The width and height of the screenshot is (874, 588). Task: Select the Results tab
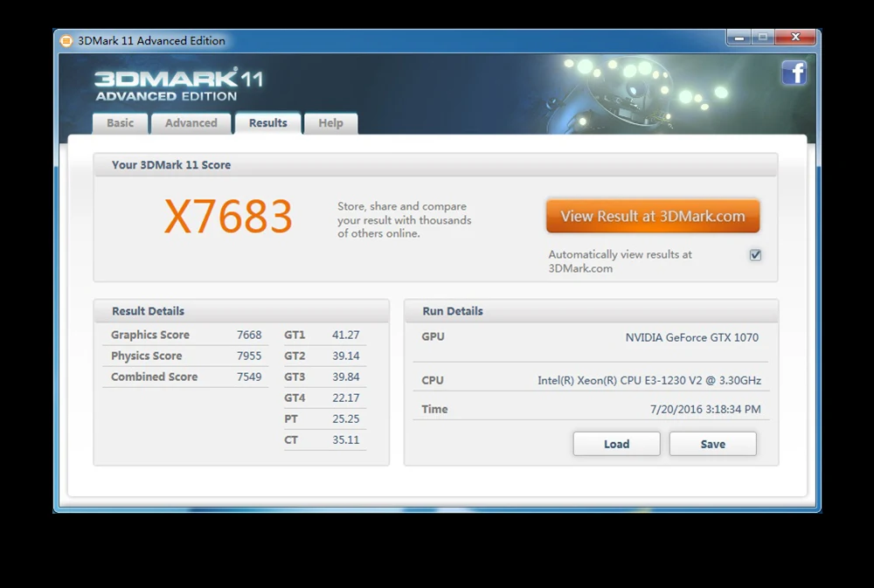coord(268,123)
